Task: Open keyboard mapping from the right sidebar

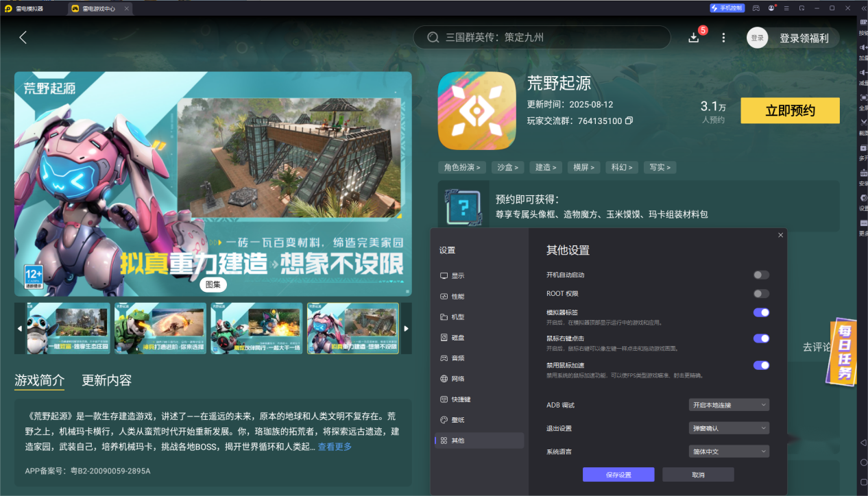Action: 863,22
